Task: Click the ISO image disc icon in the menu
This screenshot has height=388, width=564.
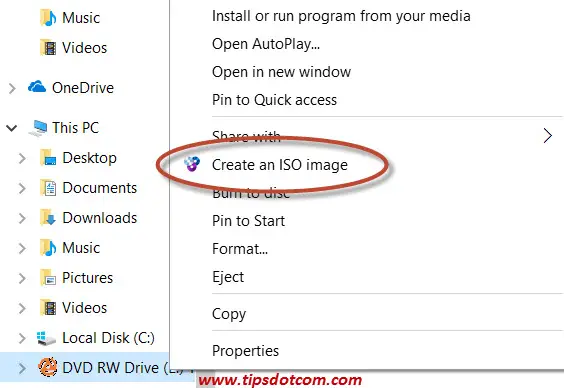Action: click(x=192, y=164)
